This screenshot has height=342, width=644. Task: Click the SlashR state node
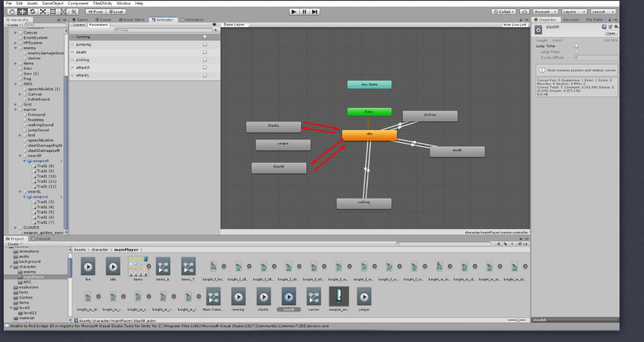coord(279,168)
